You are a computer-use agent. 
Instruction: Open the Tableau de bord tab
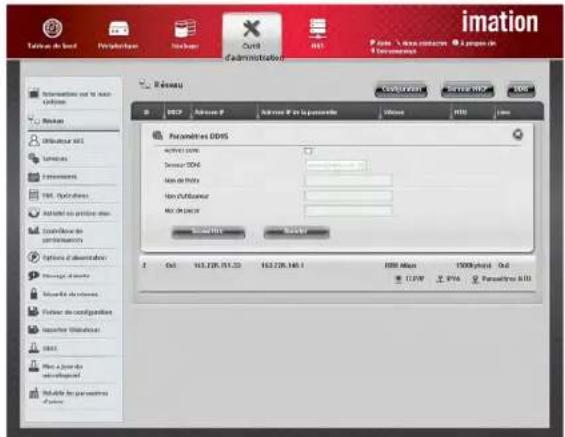click(52, 34)
